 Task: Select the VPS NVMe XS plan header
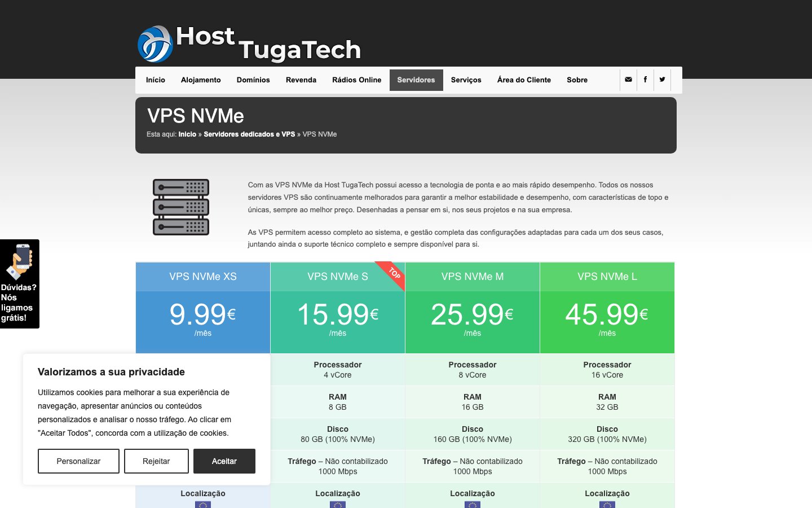pyautogui.click(x=203, y=277)
